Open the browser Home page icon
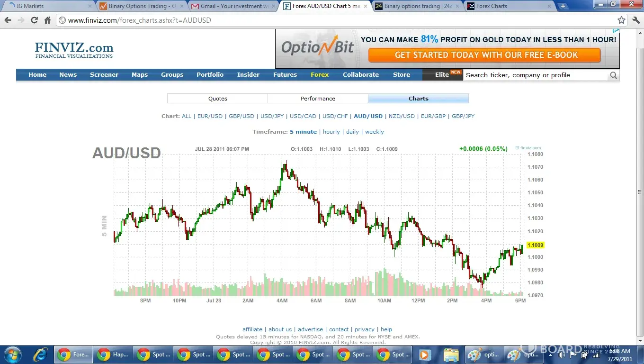The width and height of the screenshot is (644, 364). pyautogui.click(x=47, y=20)
